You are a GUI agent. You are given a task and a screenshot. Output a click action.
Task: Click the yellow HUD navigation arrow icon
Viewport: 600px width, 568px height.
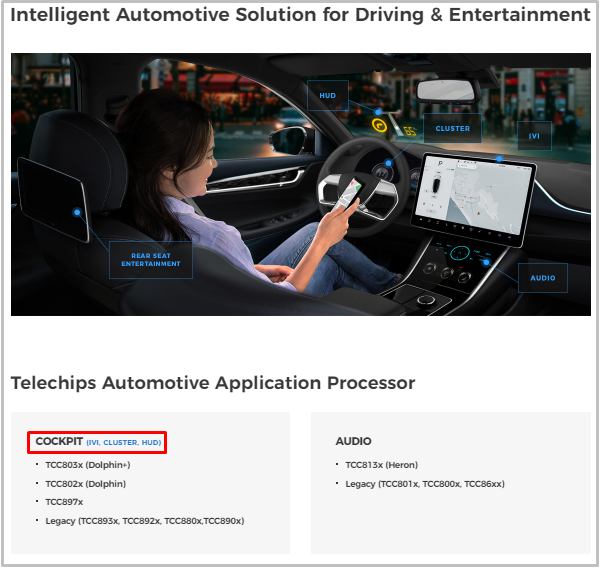coord(380,125)
